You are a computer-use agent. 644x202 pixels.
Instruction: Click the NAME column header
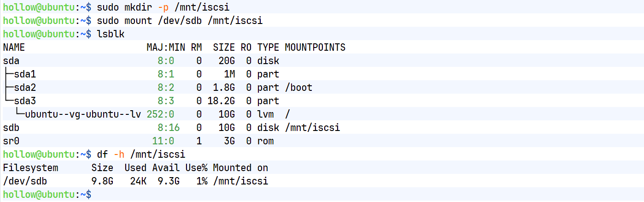pos(14,48)
